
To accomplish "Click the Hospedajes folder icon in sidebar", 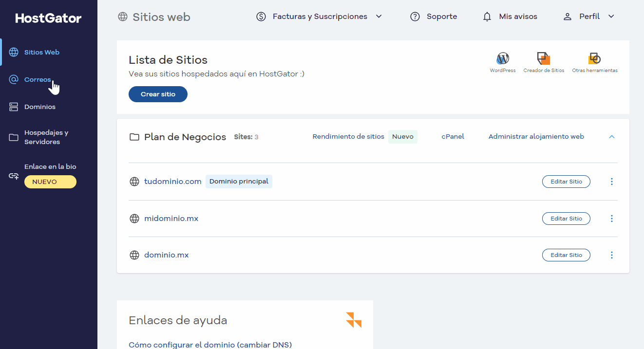I will tap(14, 137).
